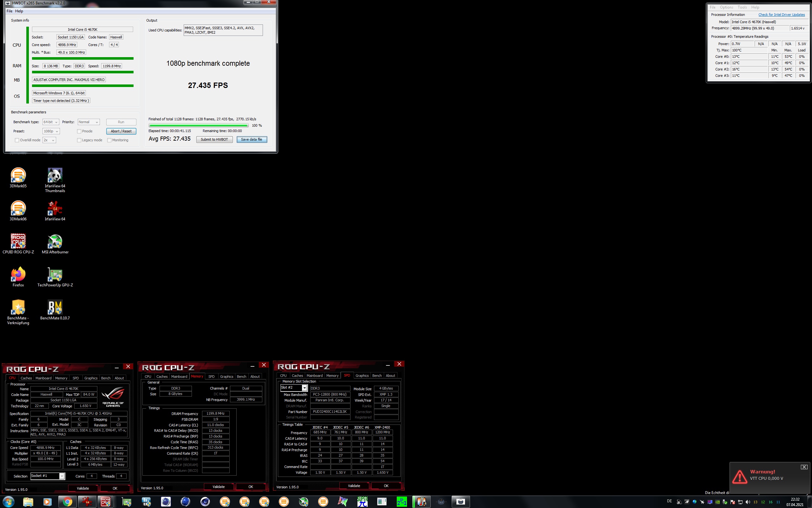
Task: Open the File menu in HWBOT x265
Action: [x=10, y=11]
